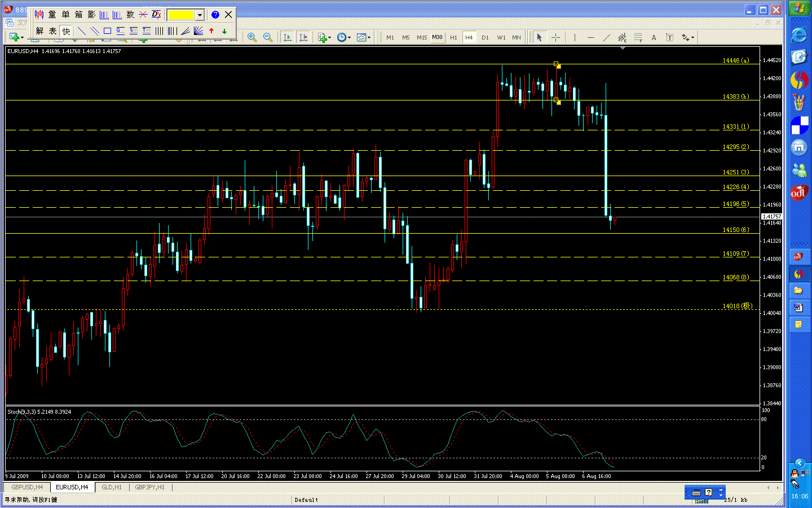Select the vertical line tool
The width and height of the screenshot is (812, 508).
pos(575,37)
